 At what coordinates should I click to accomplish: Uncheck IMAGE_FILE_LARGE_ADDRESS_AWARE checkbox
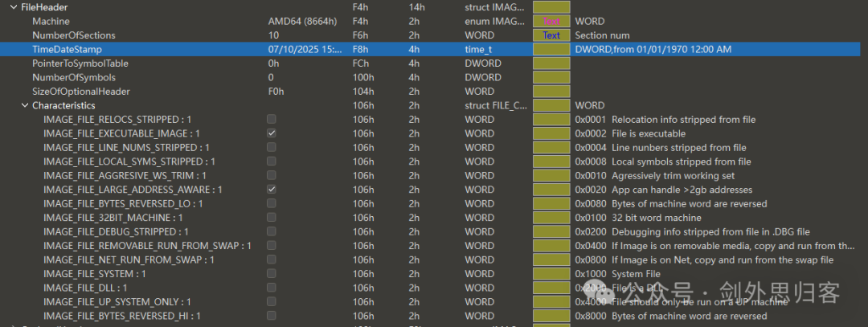pos(272,190)
